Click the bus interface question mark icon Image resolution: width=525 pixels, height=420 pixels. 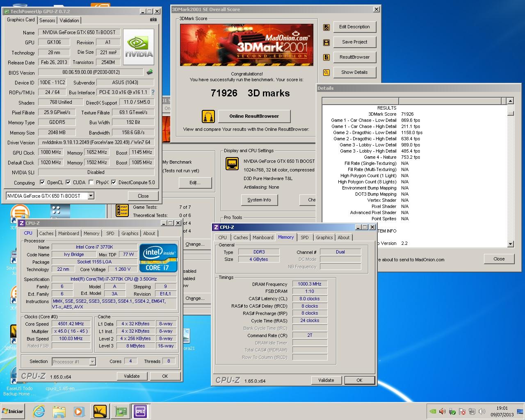(x=153, y=92)
